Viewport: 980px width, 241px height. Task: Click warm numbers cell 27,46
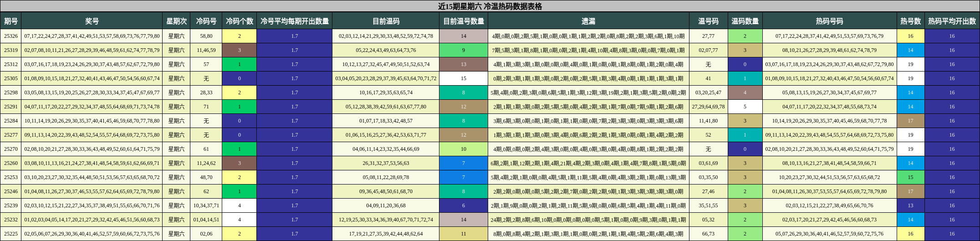(x=708, y=191)
